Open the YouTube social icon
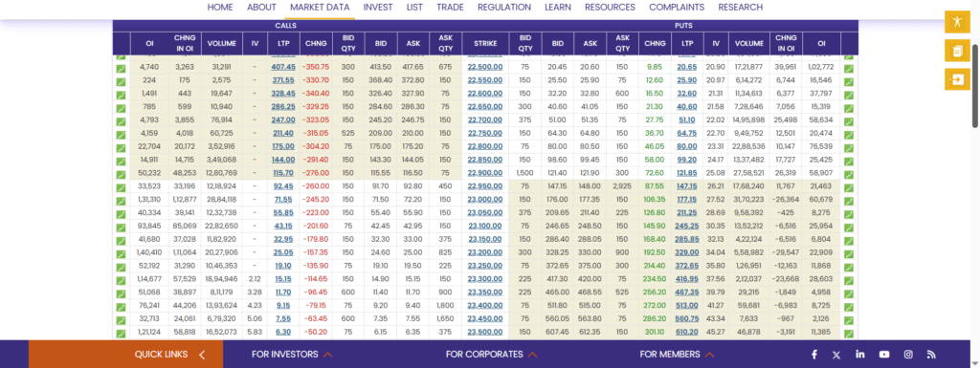 [x=884, y=355]
